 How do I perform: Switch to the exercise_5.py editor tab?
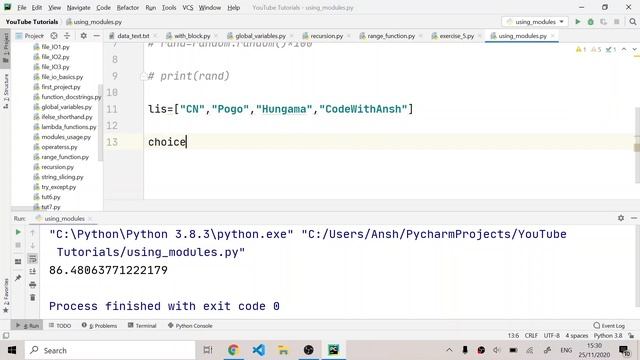tap(457, 36)
